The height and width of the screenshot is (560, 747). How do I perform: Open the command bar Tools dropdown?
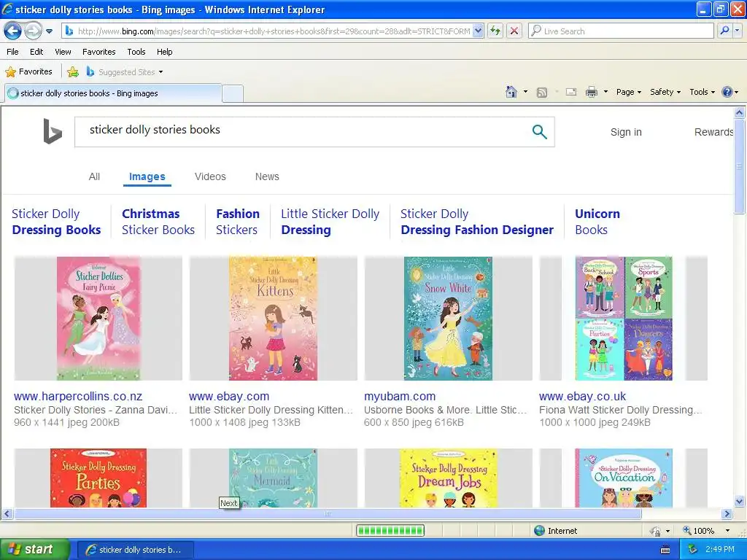702,93
